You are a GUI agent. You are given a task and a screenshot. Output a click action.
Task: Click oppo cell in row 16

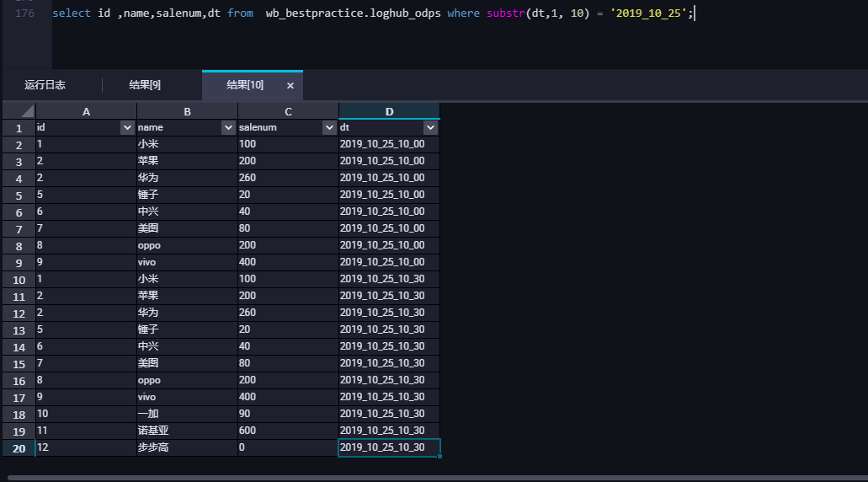(x=187, y=380)
